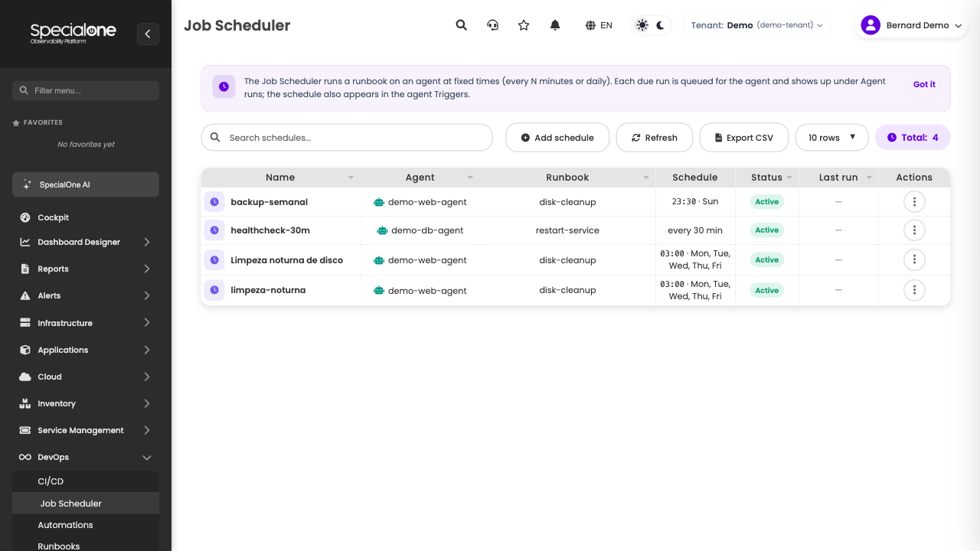Image resolution: width=980 pixels, height=551 pixels.
Task: Click the Schedule column header
Action: (695, 178)
